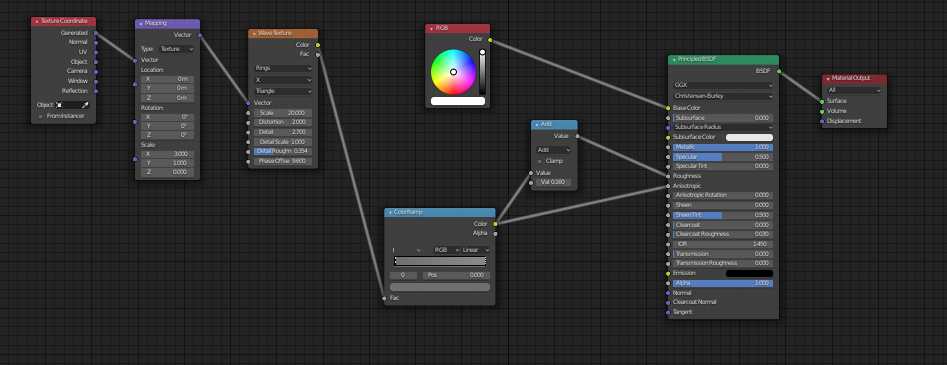Open the Mapping Type dropdown set to Texture
The image size is (947, 365).
tap(176, 49)
